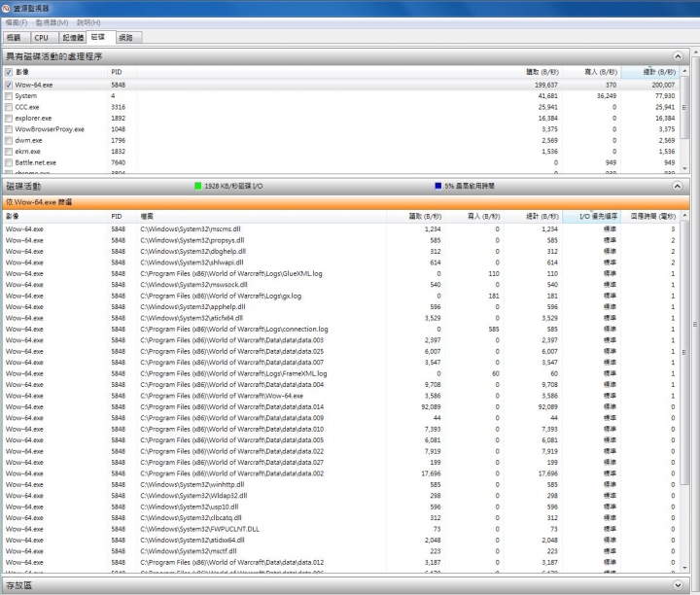700x595 pixels.
Task: Select the FrameXML.log file row
Action: [x=341, y=373]
